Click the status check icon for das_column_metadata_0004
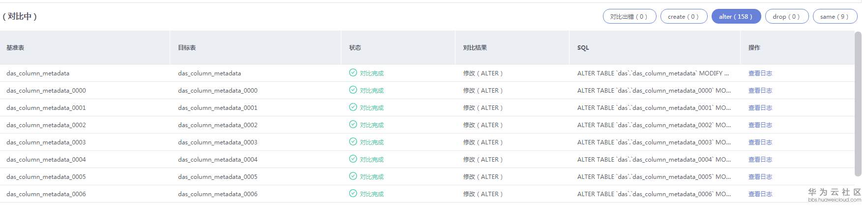 [353, 159]
